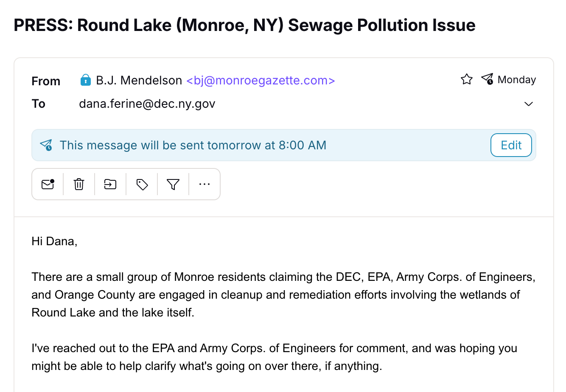Screen dimensions: 566x392
Task: Edit the scheduled send time
Action: coord(511,145)
